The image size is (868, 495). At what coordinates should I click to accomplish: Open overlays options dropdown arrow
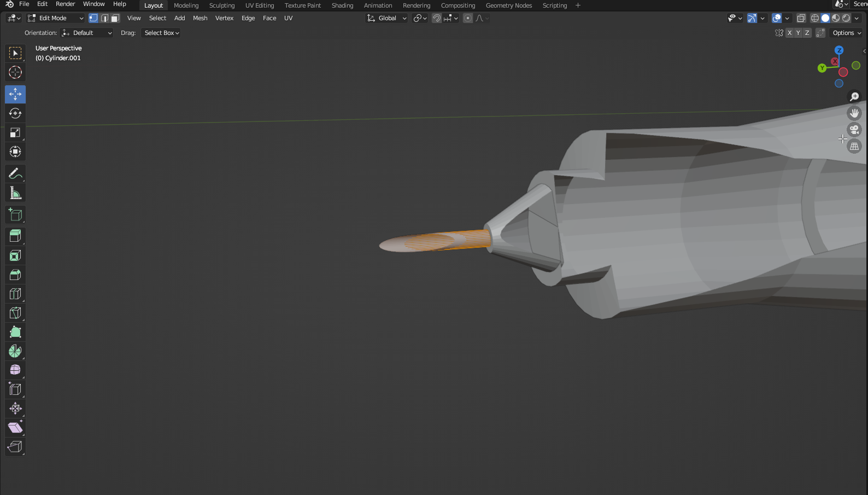(787, 18)
